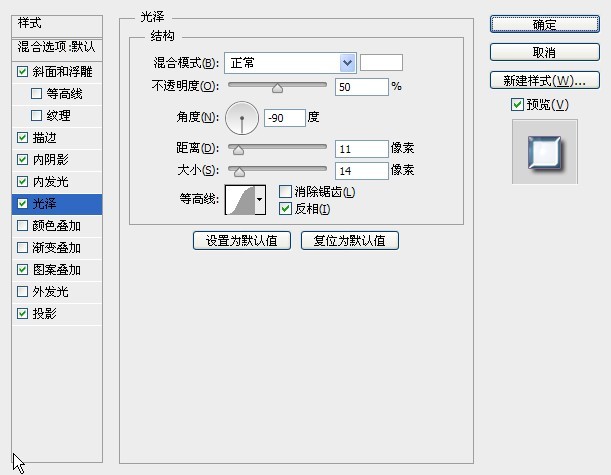611x475 pixels.
Task: Select 混合选项:默认 in the styles list
Action: (56, 47)
